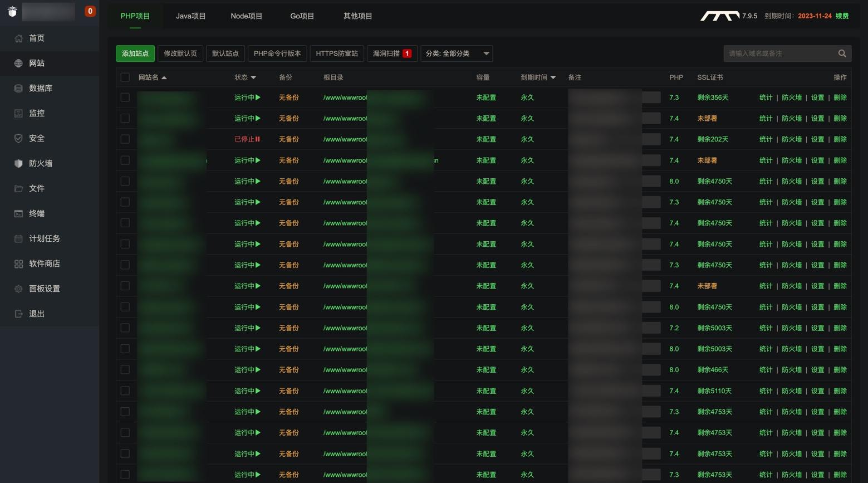Click the panel logo icon at top-left
The image size is (868, 483).
(x=12, y=12)
